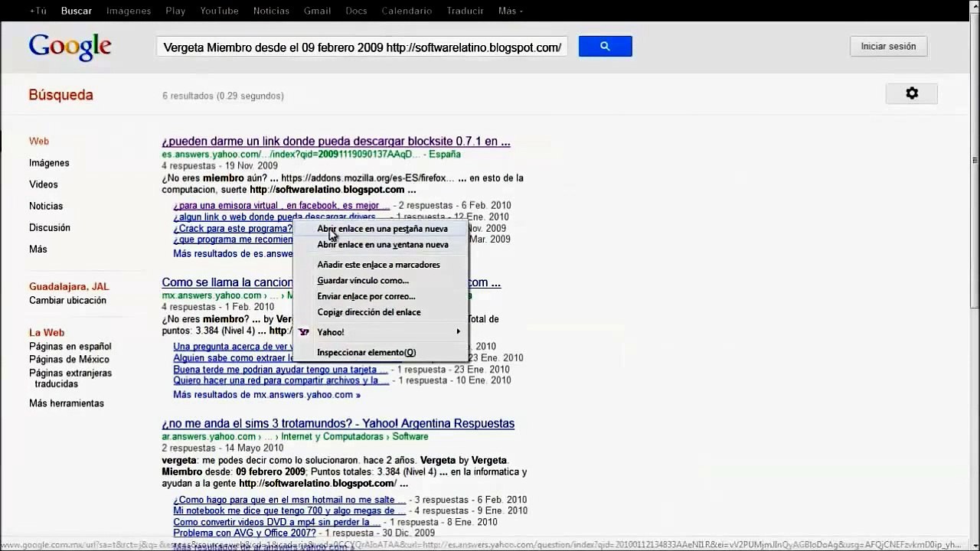Select Discusión filter in sidebar
Viewport: 980px width, 551px height.
coord(50,227)
